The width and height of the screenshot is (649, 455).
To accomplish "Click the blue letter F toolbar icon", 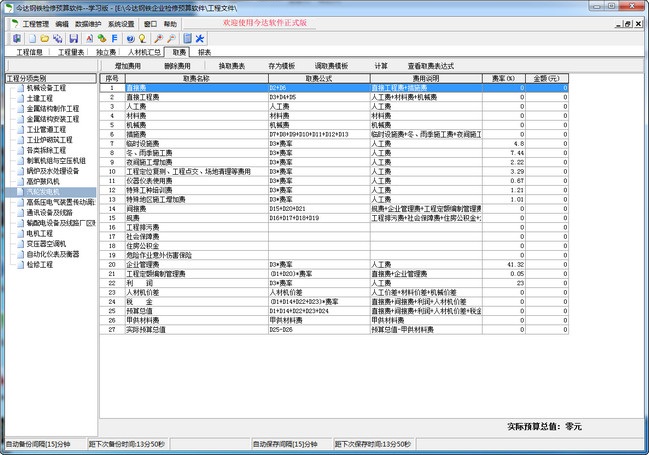I will point(115,39).
